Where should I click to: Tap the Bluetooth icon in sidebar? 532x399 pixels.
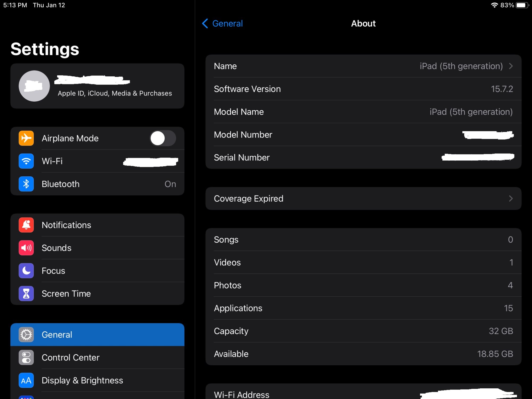point(26,184)
